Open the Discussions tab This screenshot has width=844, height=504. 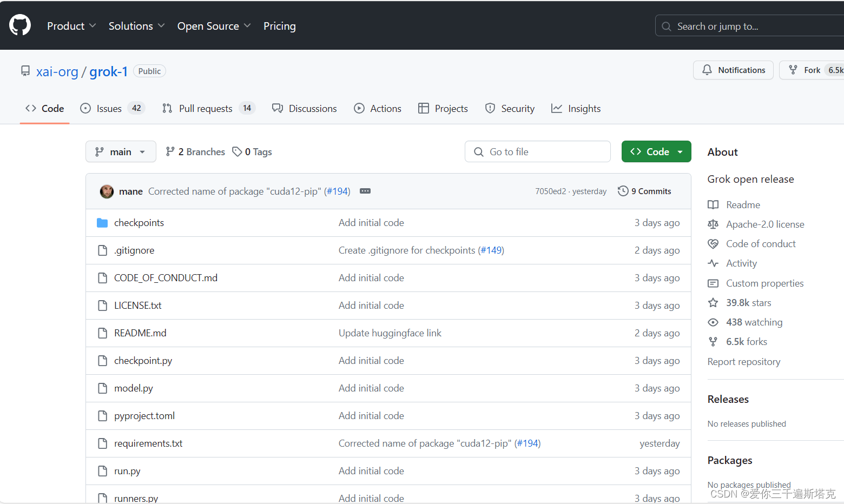coord(305,109)
